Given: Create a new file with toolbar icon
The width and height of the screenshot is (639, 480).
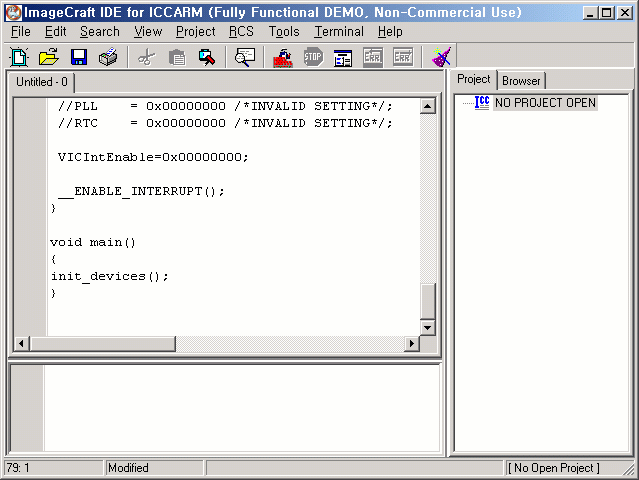Looking at the screenshot, I should [19, 57].
